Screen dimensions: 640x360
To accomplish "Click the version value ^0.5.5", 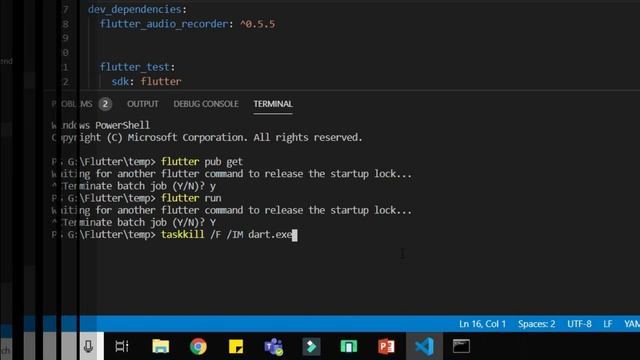I will coord(258,24).
